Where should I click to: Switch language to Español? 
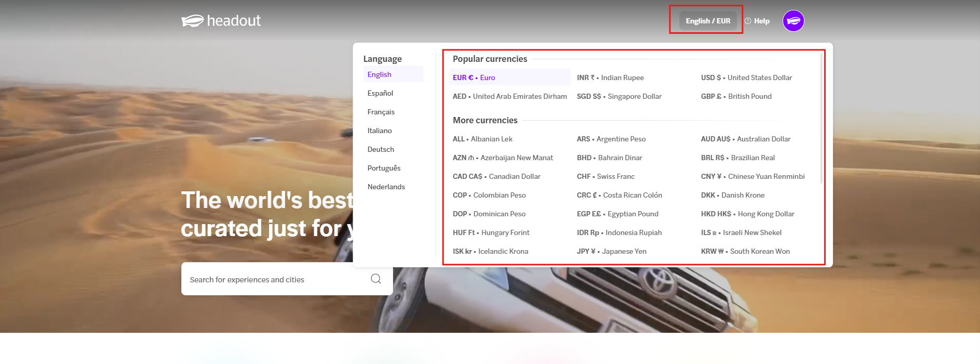coord(380,93)
